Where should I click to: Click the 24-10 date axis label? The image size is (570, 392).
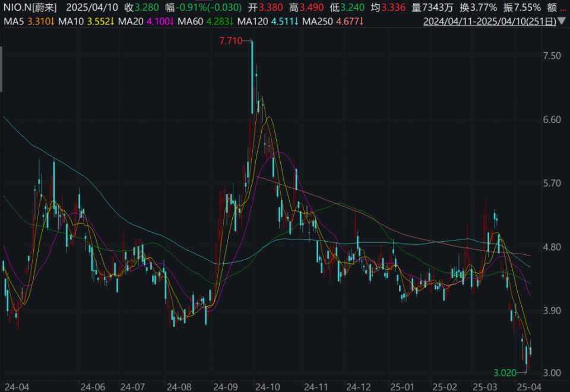coord(268,387)
